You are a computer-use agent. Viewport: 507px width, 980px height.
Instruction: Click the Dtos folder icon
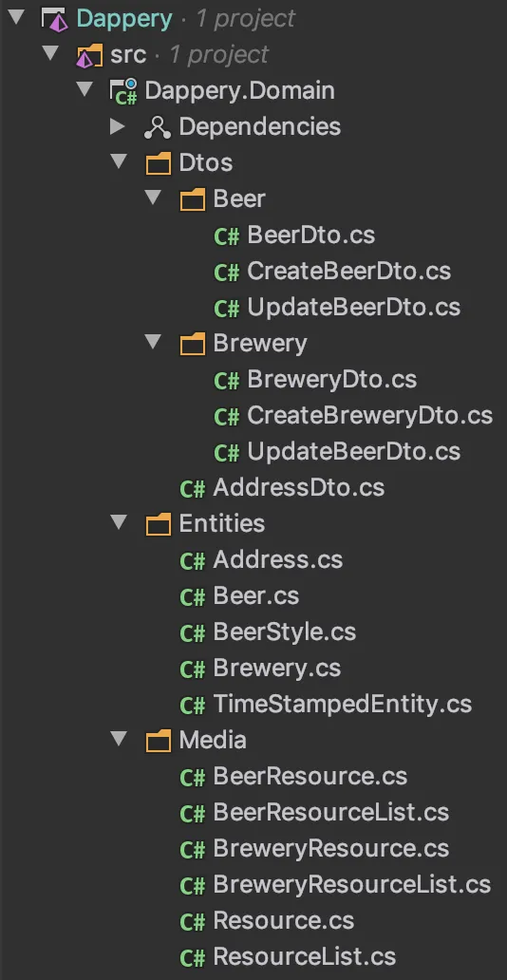[x=159, y=163]
